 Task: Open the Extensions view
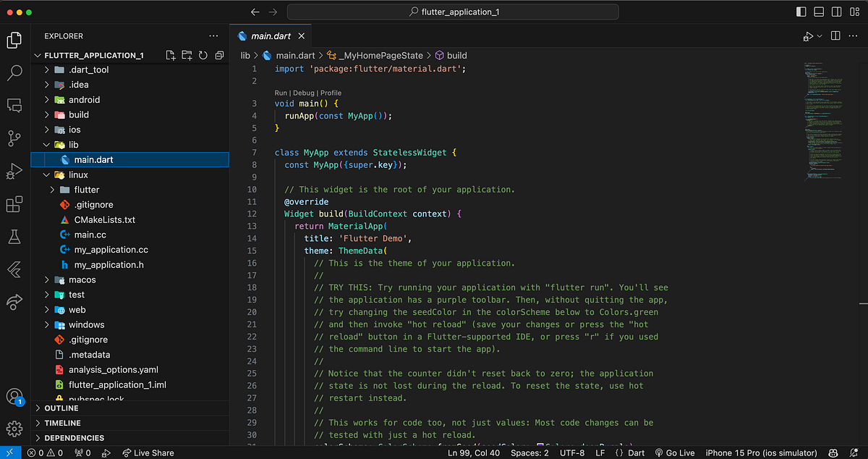tap(14, 204)
